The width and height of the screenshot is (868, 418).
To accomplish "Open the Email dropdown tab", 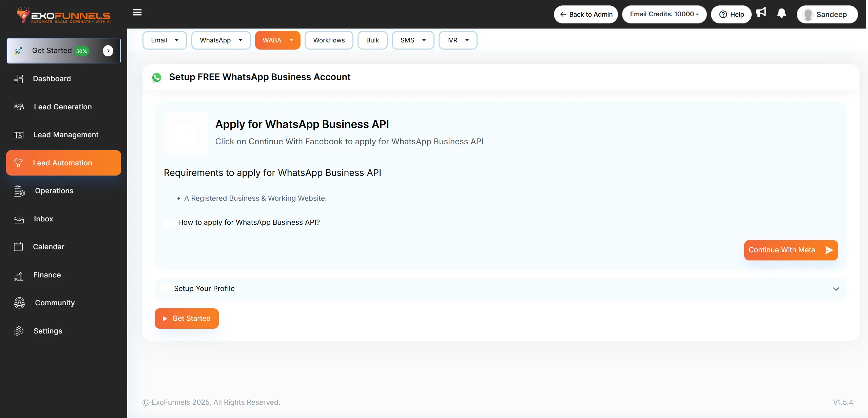I will [165, 40].
